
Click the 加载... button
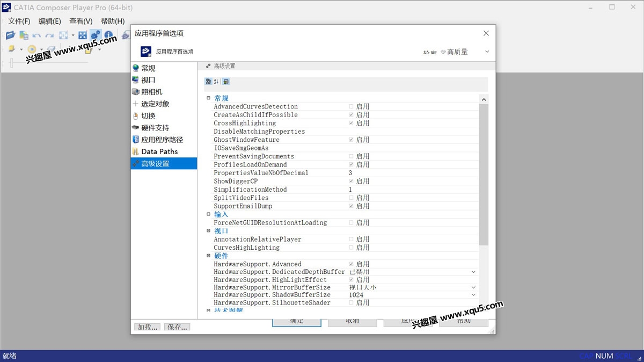point(147,327)
